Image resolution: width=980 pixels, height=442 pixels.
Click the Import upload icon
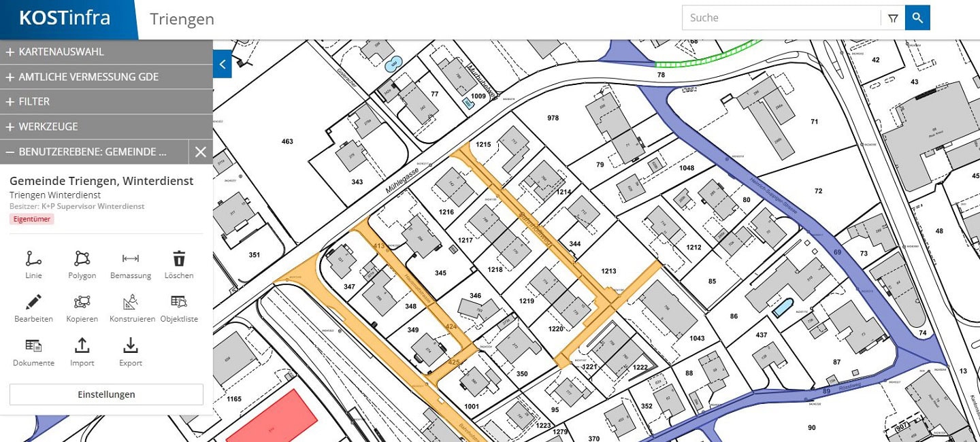(82, 346)
